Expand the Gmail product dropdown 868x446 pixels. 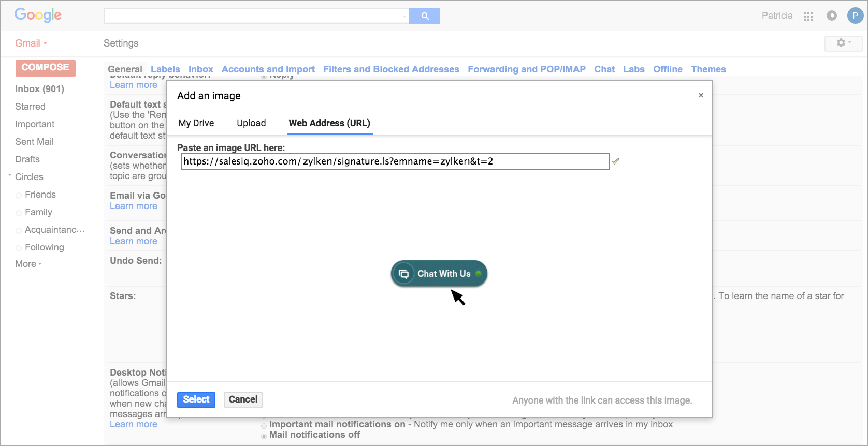31,43
